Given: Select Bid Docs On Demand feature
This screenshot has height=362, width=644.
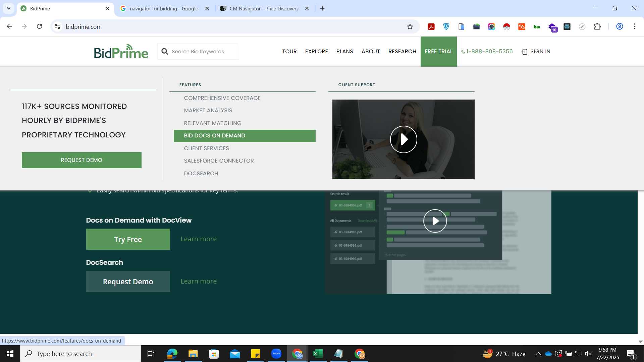Looking at the screenshot, I should [x=245, y=136].
